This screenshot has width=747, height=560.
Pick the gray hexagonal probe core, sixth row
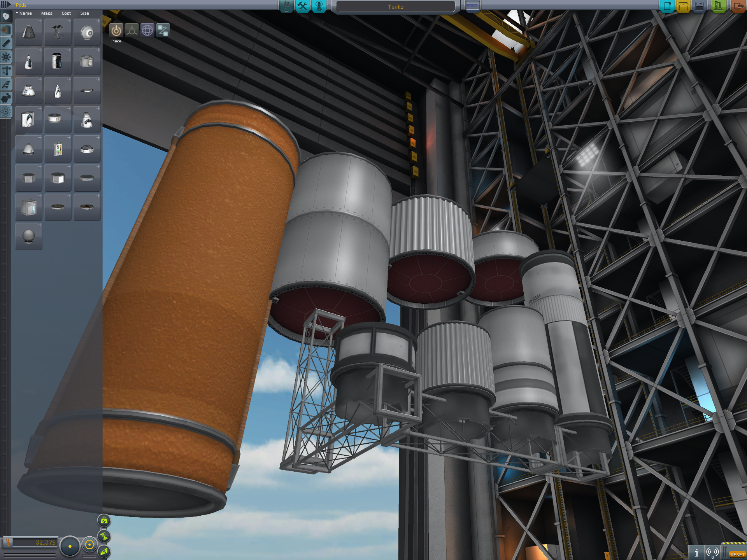tap(29, 178)
